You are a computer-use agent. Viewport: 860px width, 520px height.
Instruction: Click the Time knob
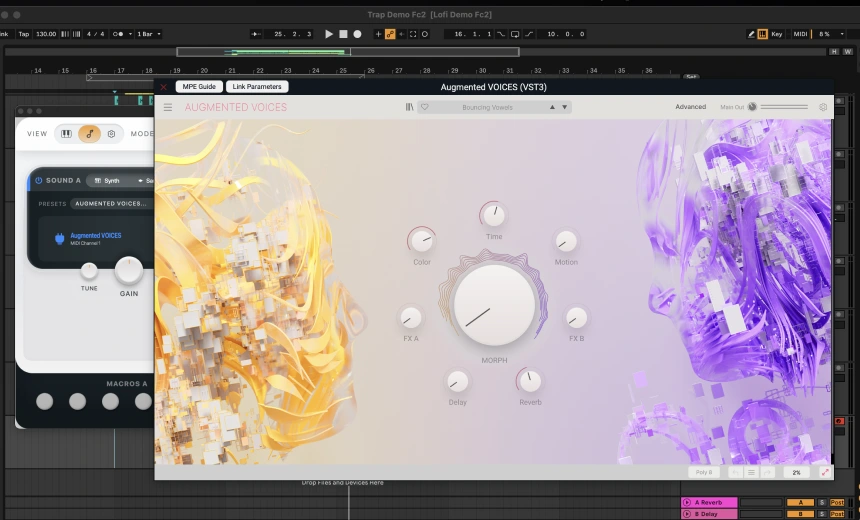click(x=494, y=215)
